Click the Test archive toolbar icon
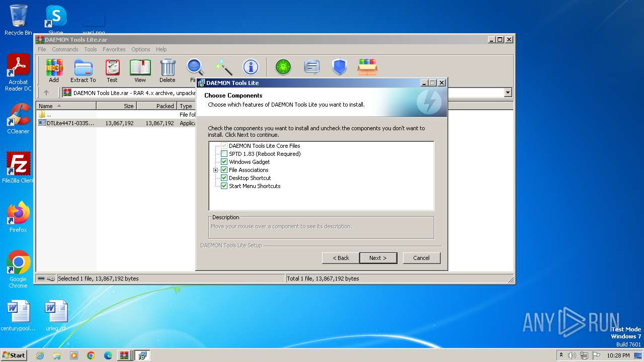This screenshot has height=362, width=644. 112,70
